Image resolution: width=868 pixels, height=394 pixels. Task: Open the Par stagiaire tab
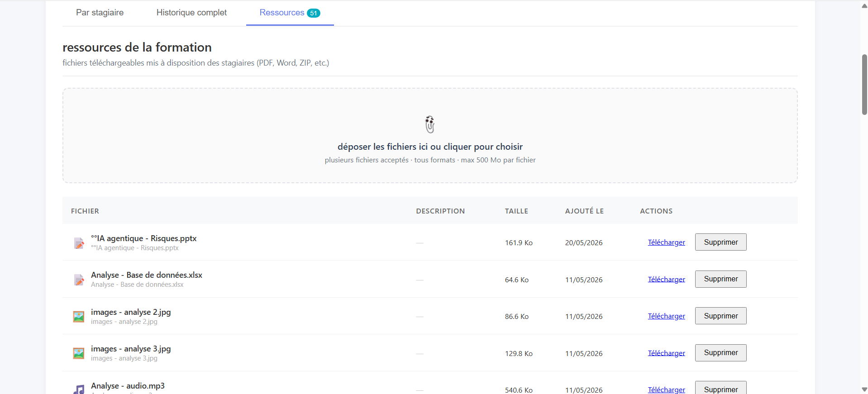pyautogui.click(x=100, y=13)
